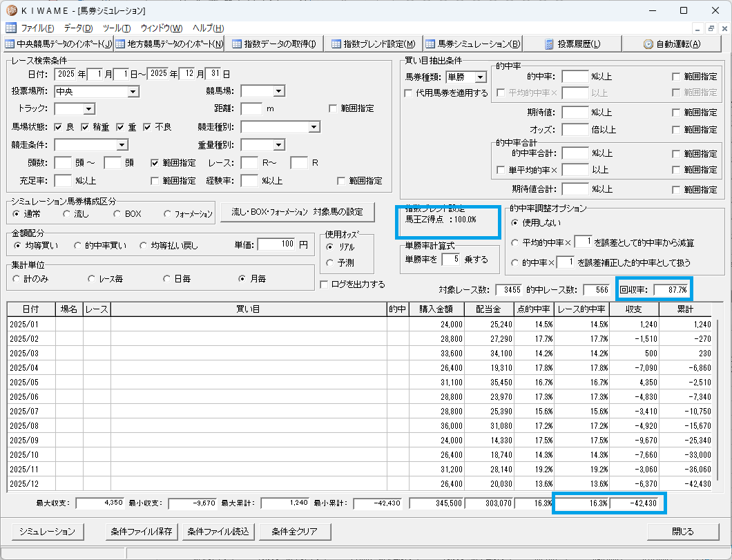Viewport: 732px width, 560px height.
Task: Click the KIWAME app icon in title bar
Action: pos(11,10)
